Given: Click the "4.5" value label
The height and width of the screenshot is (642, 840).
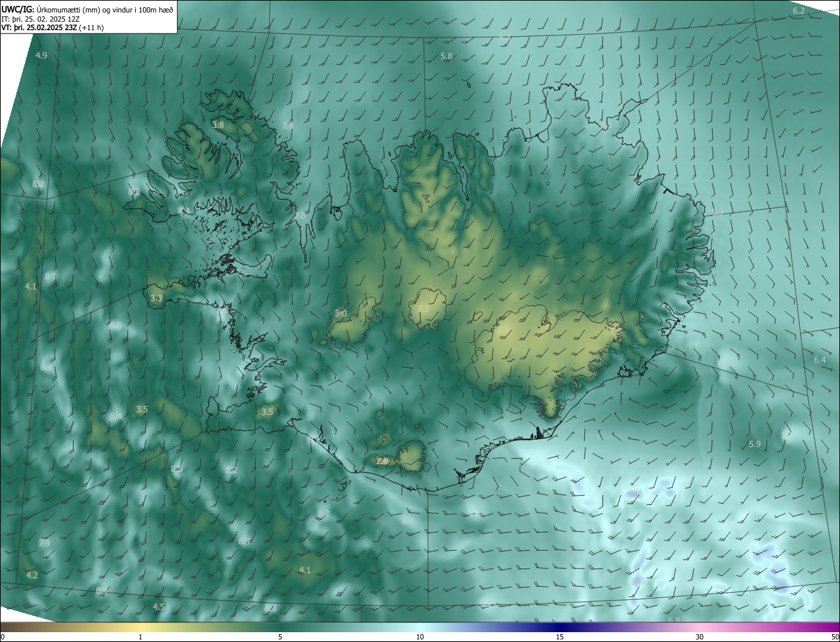Looking at the screenshot, I should [159, 607].
